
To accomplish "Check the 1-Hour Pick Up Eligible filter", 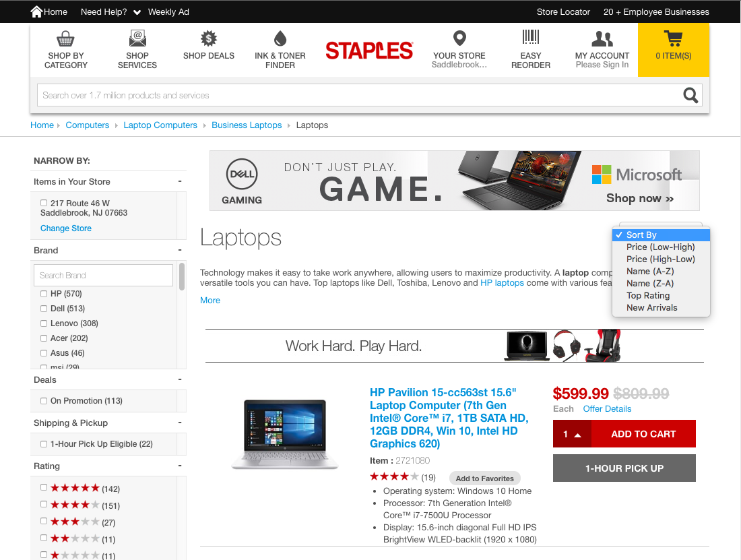I will click(42, 443).
